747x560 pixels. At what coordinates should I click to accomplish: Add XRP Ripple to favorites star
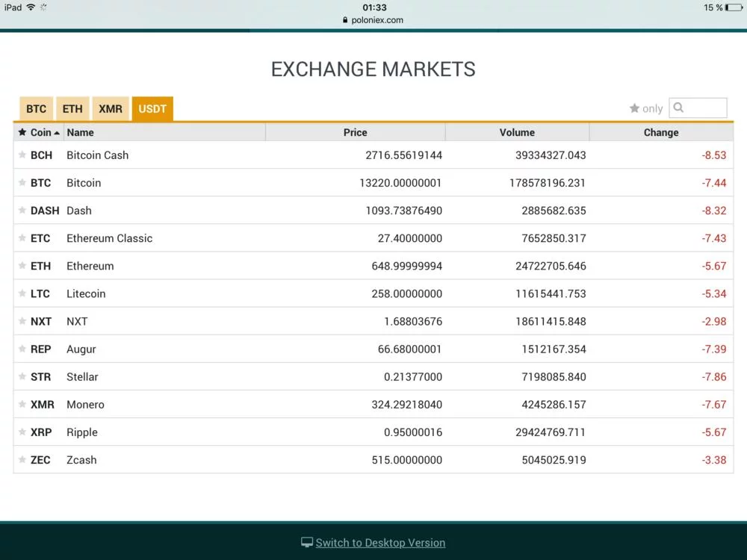(22, 432)
